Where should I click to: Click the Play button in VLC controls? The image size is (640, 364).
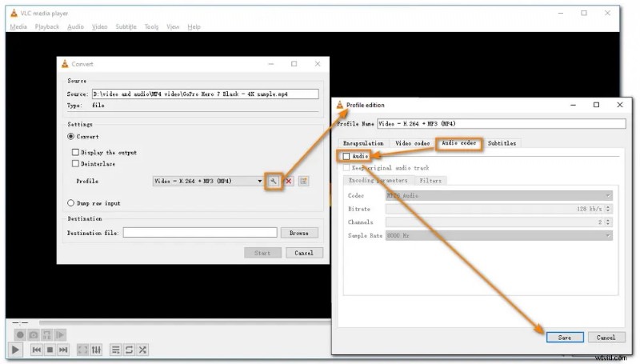(x=15, y=350)
